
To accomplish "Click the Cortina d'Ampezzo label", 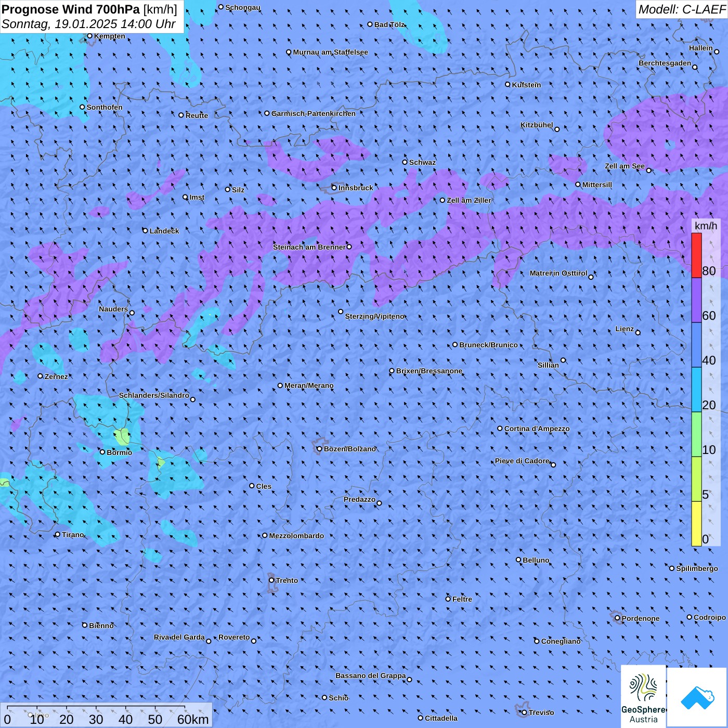I will pyautogui.click(x=537, y=428).
